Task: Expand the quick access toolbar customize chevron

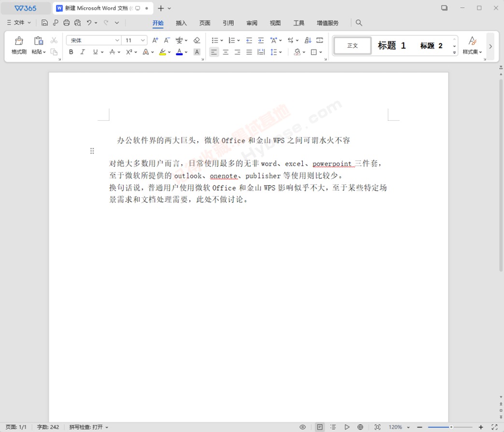Action: coord(117,23)
